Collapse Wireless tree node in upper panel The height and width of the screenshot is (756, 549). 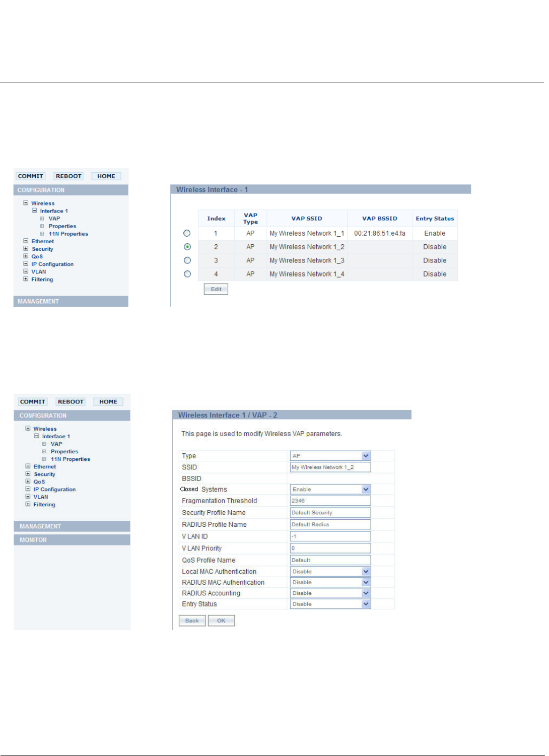[26, 203]
